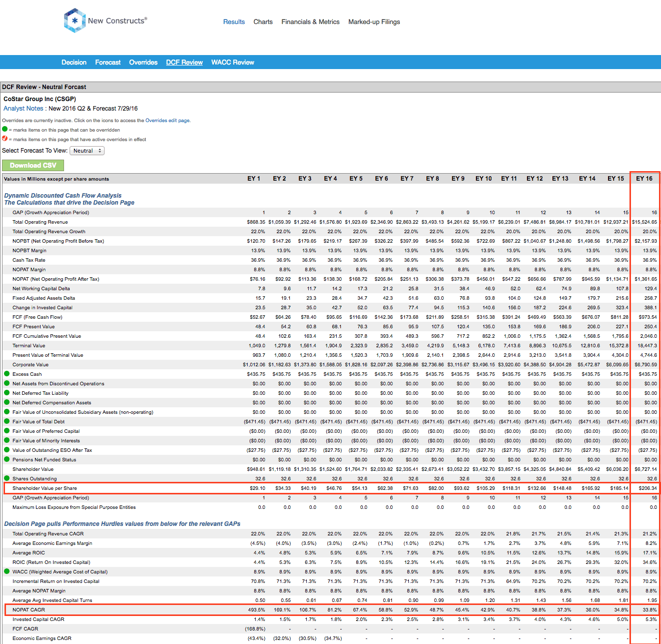The height and width of the screenshot is (644, 661).
Task: Click the Performance Hurdles section heading
Action: click(122, 524)
